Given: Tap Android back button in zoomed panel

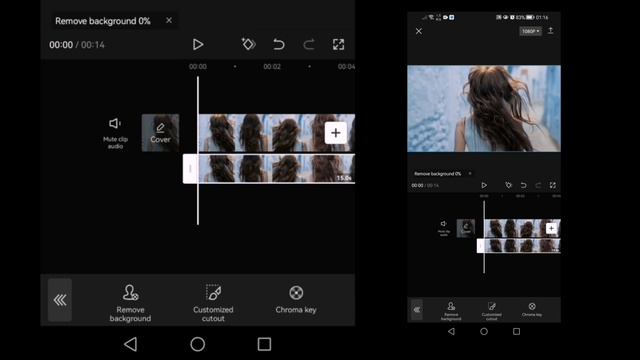Looking at the screenshot, I should [x=131, y=344].
